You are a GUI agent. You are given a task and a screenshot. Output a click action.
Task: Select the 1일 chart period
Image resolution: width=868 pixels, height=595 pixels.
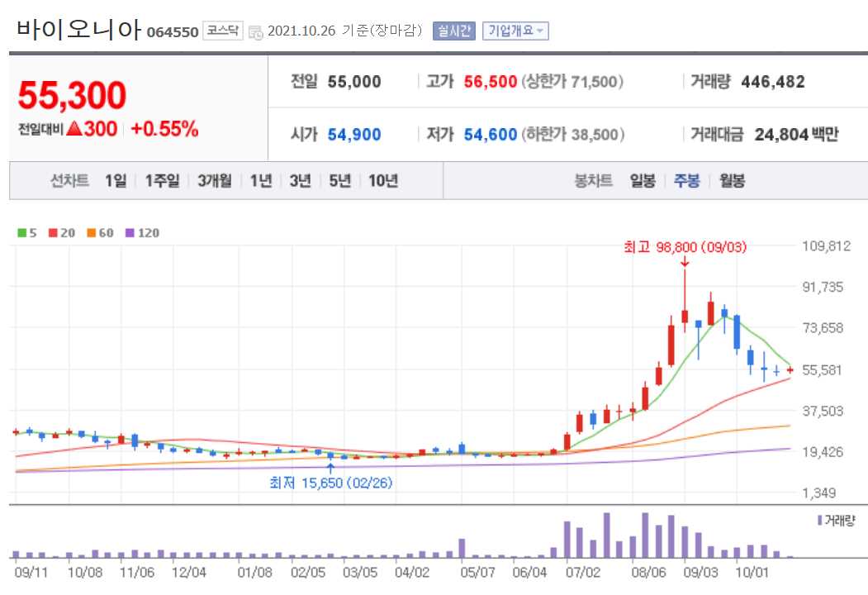click(114, 180)
